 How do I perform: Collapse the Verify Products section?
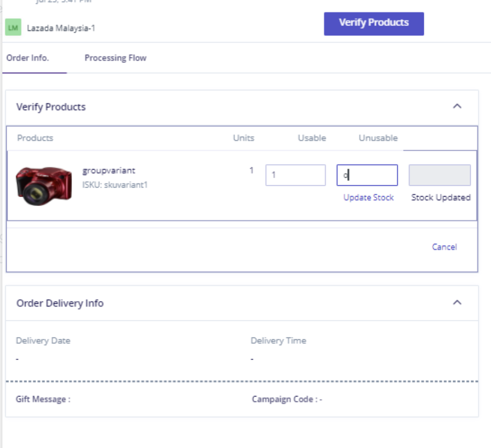(x=457, y=106)
